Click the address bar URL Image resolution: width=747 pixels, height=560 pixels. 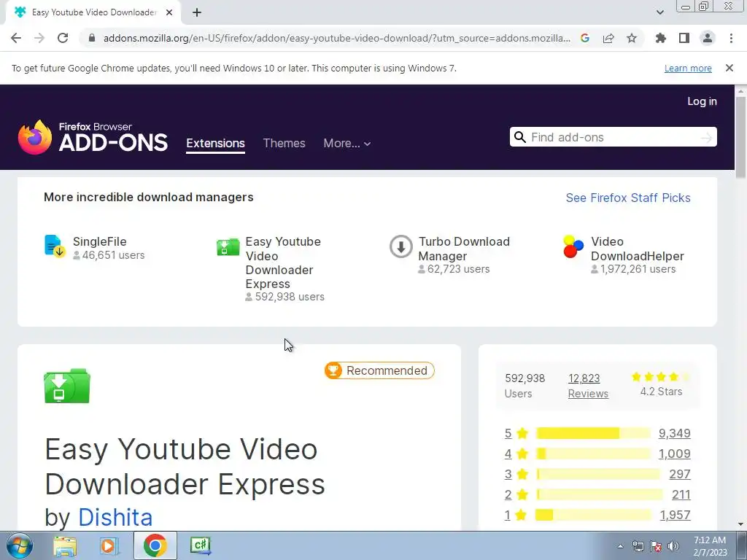coord(337,38)
